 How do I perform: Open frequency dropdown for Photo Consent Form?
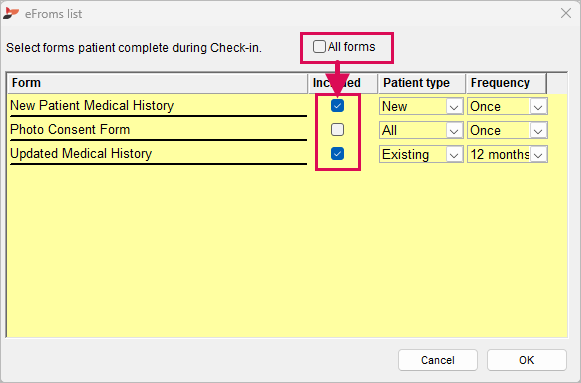pos(507,131)
